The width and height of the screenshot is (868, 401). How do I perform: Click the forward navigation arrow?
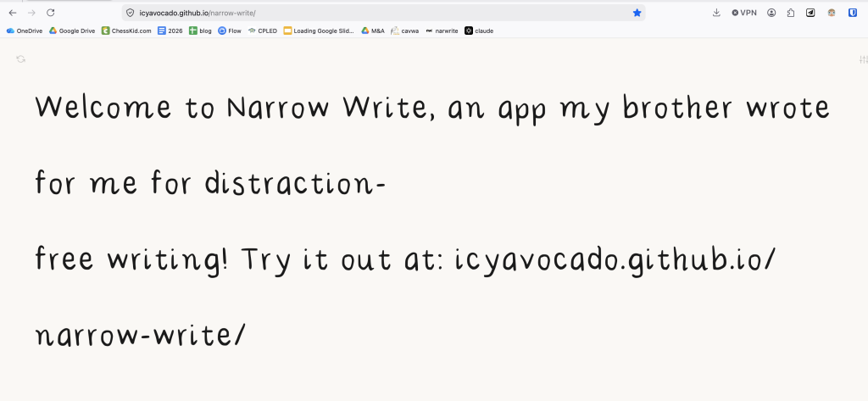[x=31, y=13]
